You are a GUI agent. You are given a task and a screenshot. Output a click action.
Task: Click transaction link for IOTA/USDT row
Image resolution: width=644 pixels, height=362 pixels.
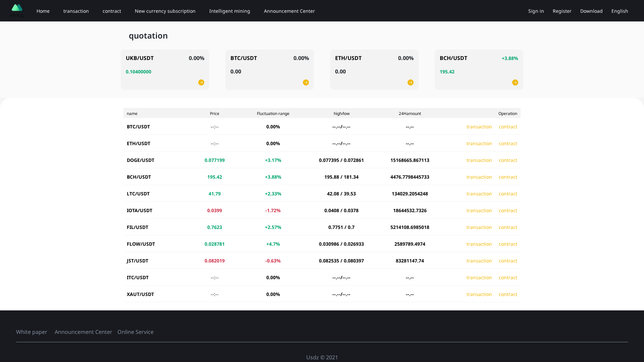tap(479, 210)
